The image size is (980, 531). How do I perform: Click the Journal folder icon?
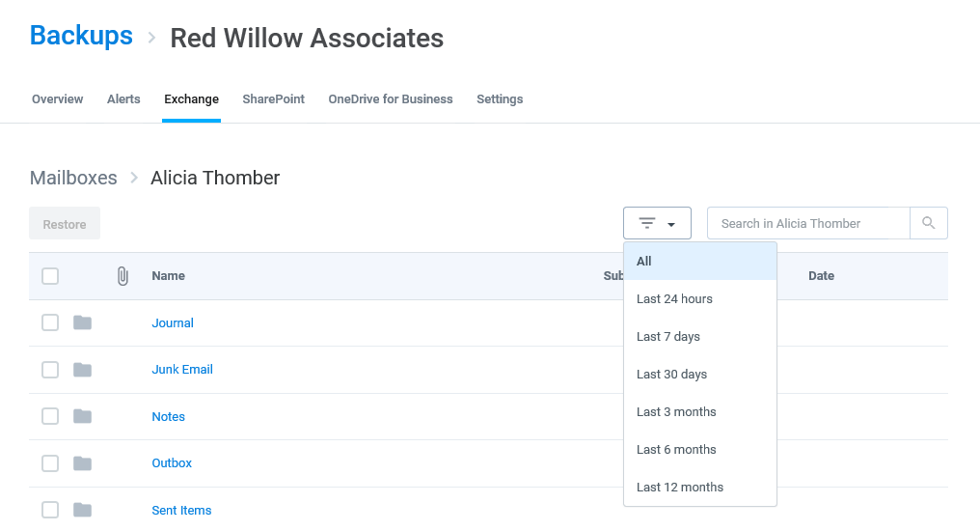pyautogui.click(x=83, y=322)
